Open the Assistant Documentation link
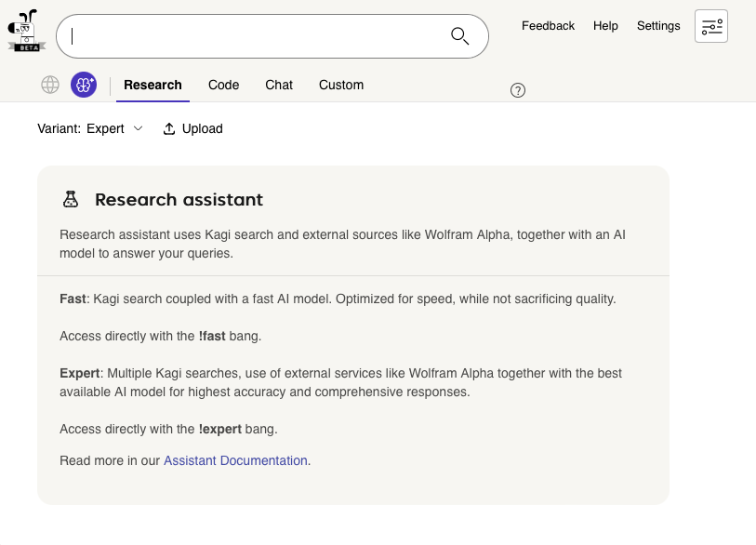 [235, 460]
